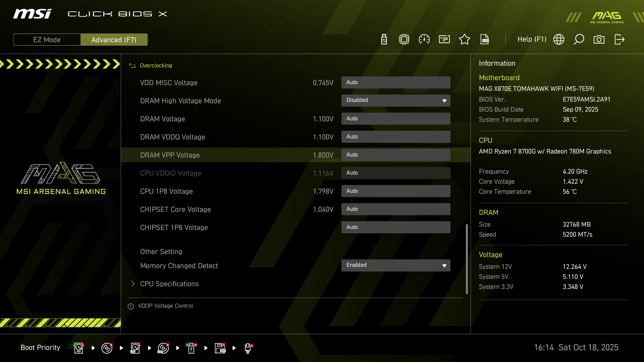Click the language globe icon
644x362 pixels.
tap(559, 40)
